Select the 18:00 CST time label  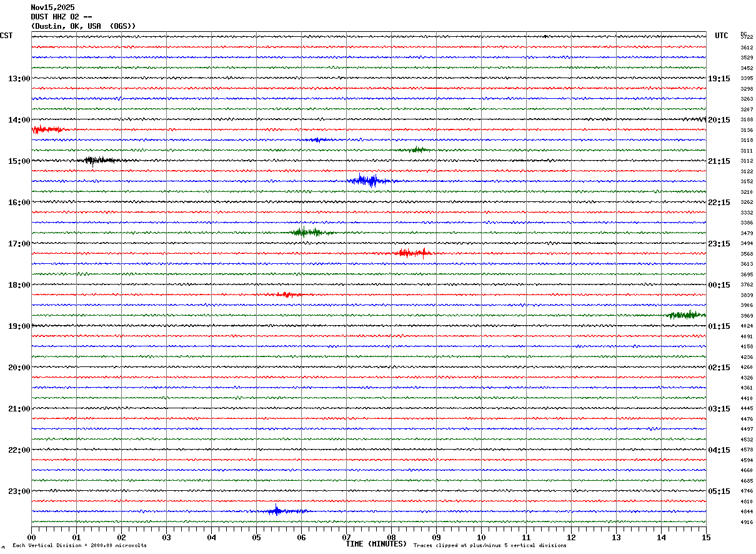(19, 285)
